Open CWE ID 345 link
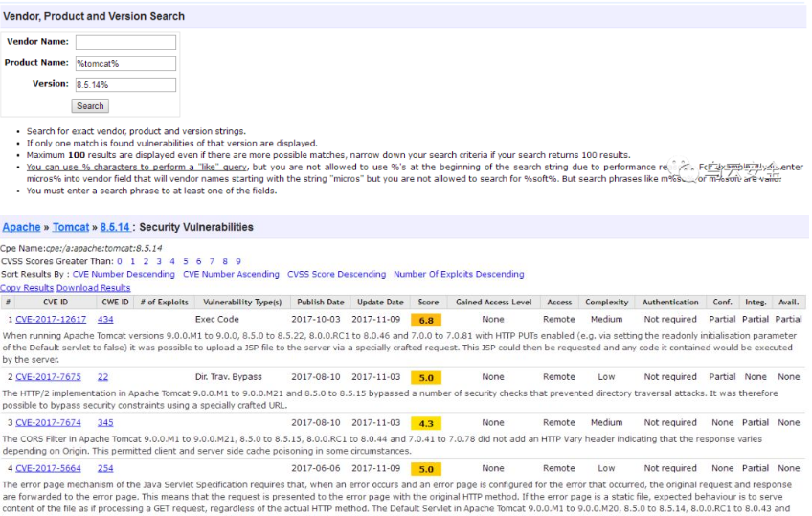812x516 pixels. click(105, 423)
